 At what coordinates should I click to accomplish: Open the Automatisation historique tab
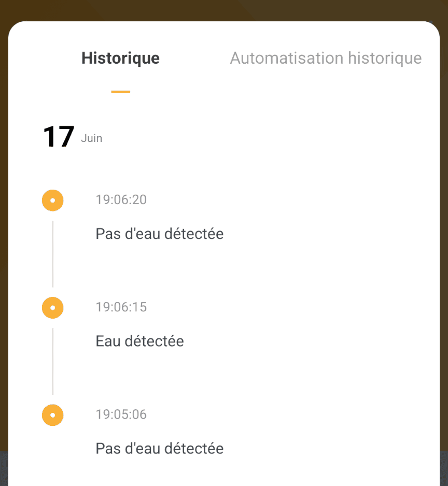tap(326, 58)
